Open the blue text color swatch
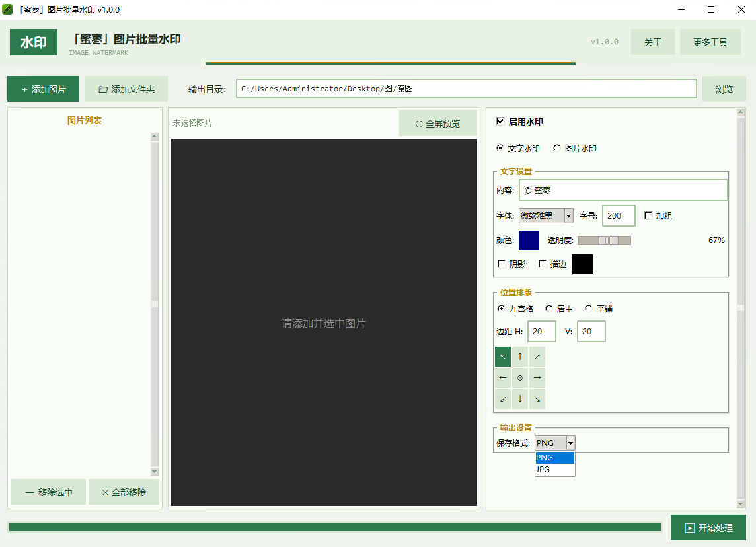The width and height of the screenshot is (756, 547). pyautogui.click(x=529, y=240)
